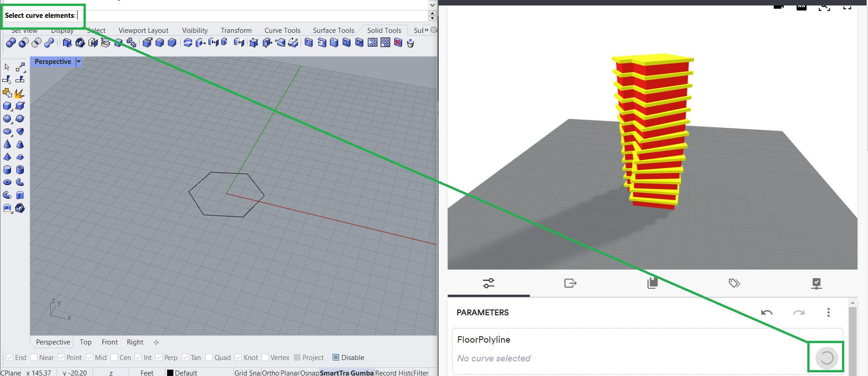
Task: Choose the Sphere tool in left sidebar
Action: point(7,119)
